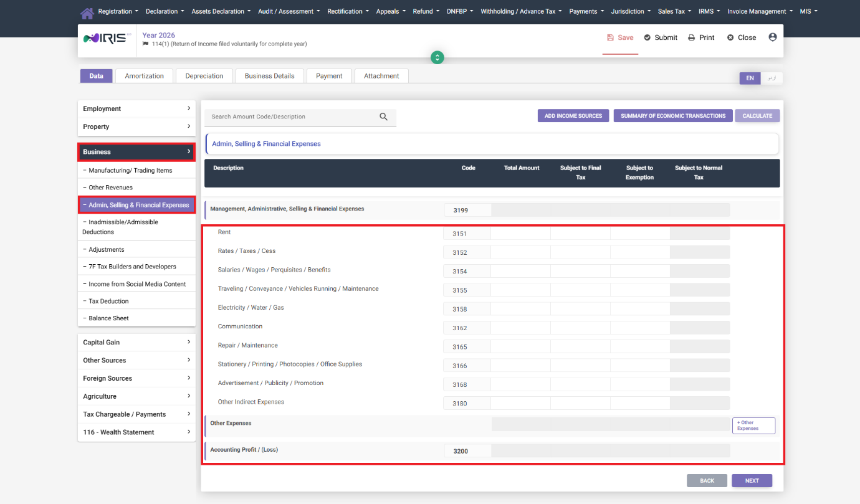Expand the Property section
860x504 pixels.
[136, 126]
